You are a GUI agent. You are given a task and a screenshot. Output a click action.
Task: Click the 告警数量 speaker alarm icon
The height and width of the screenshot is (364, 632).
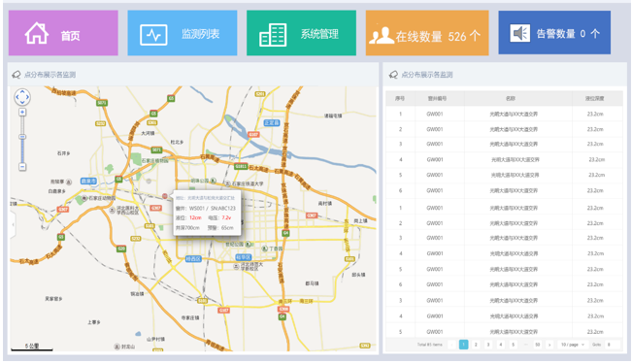pyautogui.click(x=520, y=33)
